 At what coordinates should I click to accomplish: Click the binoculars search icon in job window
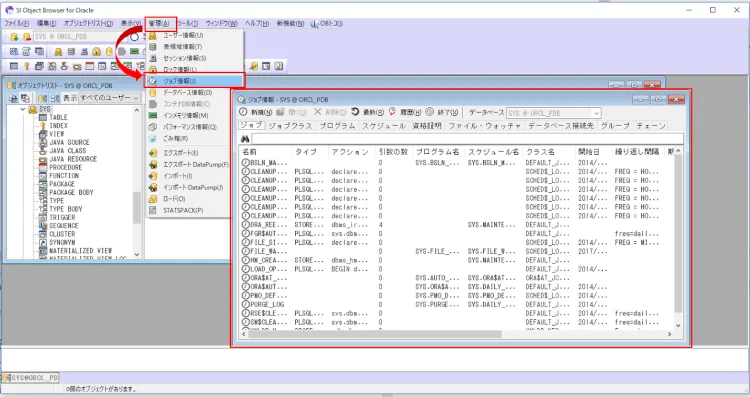[x=245, y=139]
